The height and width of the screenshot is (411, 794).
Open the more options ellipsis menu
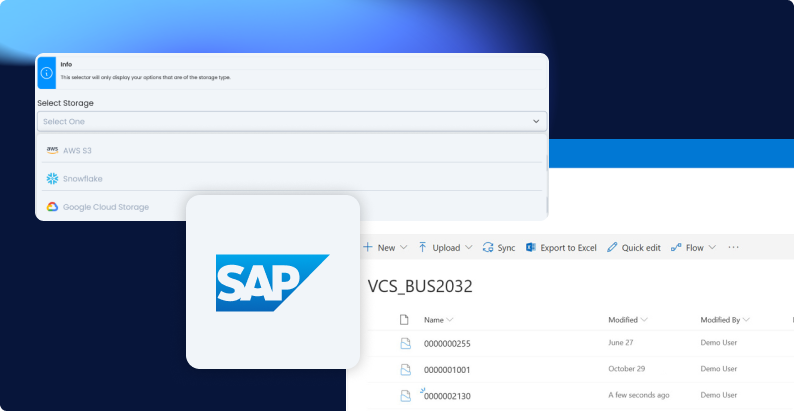coord(733,248)
